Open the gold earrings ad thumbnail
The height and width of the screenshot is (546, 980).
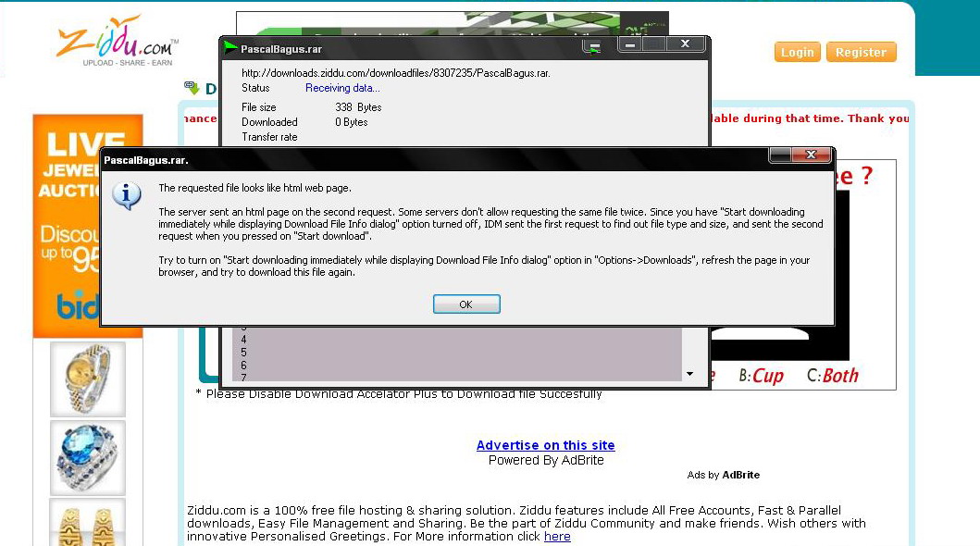pos(88,522)
